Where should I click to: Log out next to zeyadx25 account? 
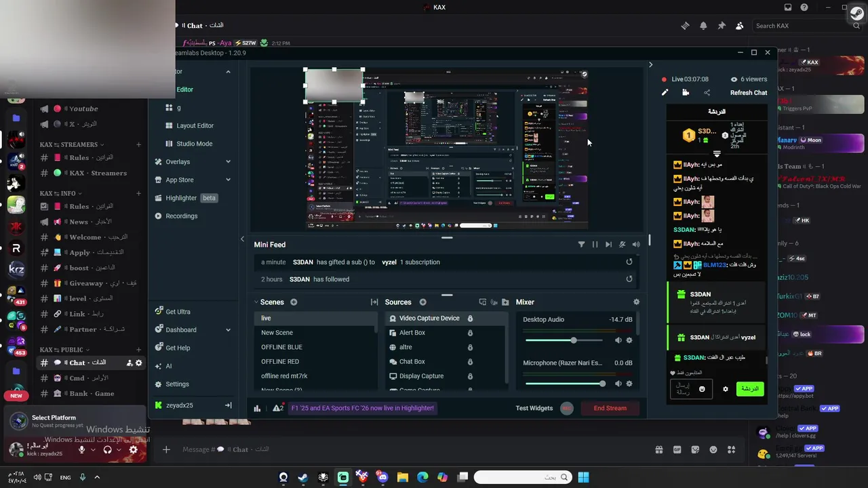(228, 405)
